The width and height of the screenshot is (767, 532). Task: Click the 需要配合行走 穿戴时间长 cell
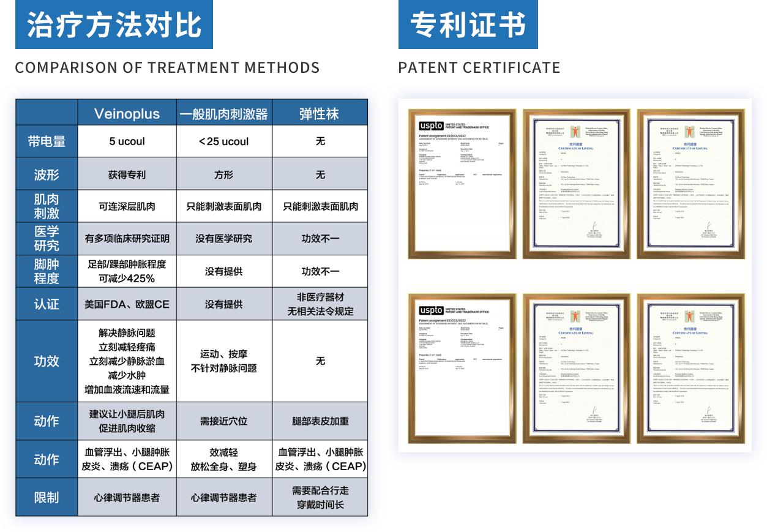click(320, 497)
